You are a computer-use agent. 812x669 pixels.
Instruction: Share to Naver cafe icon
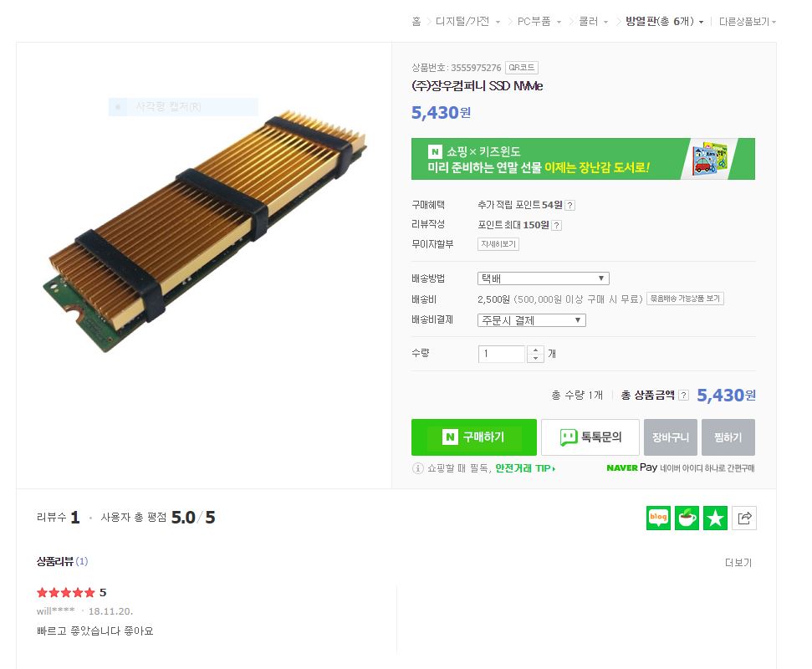coord(687,518)
